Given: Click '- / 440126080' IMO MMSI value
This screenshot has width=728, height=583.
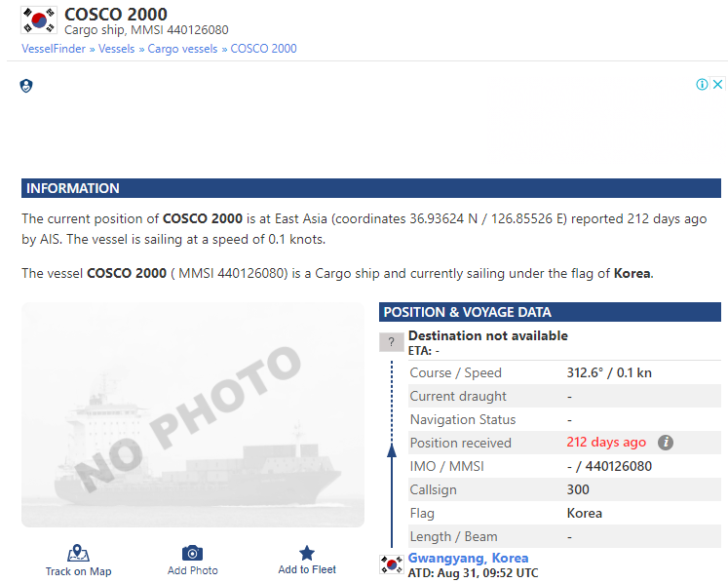Looking at the screenshot, I should point(609,466).
